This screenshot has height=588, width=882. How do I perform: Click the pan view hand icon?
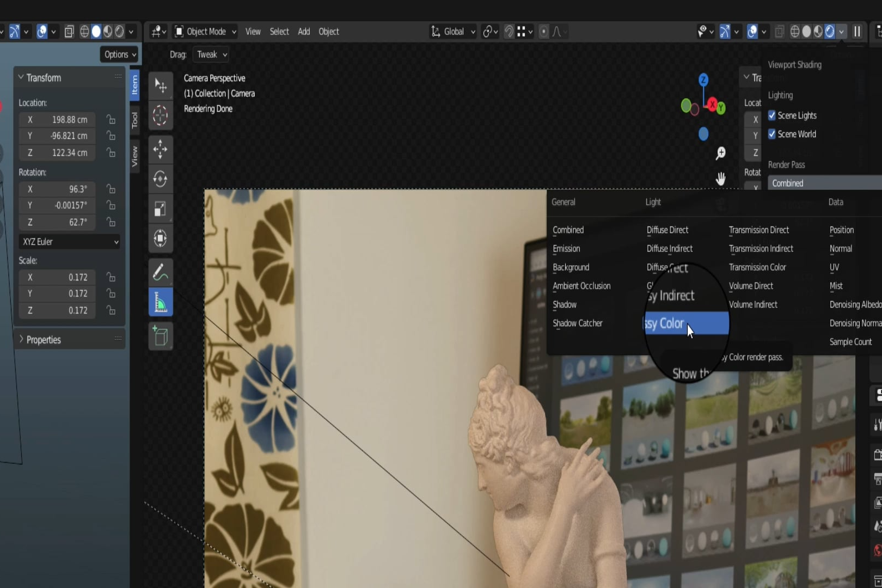tap(720, 179)
